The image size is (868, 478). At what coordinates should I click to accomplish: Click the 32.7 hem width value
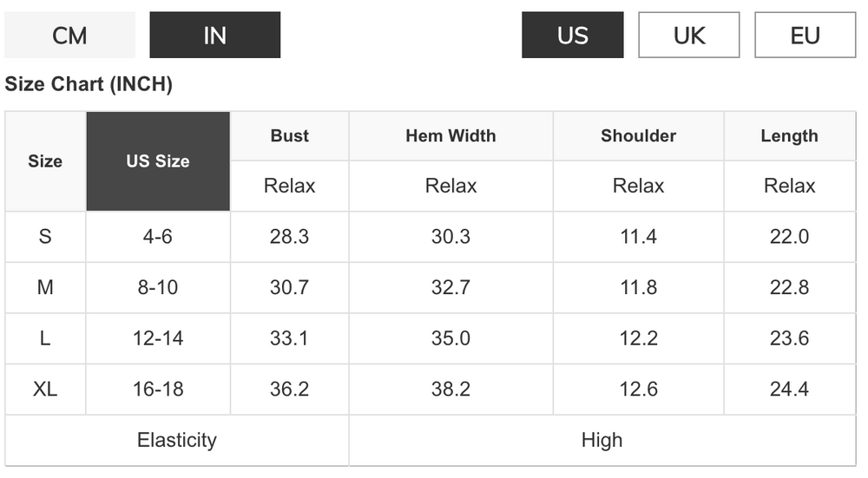click(x=450, y=287)
